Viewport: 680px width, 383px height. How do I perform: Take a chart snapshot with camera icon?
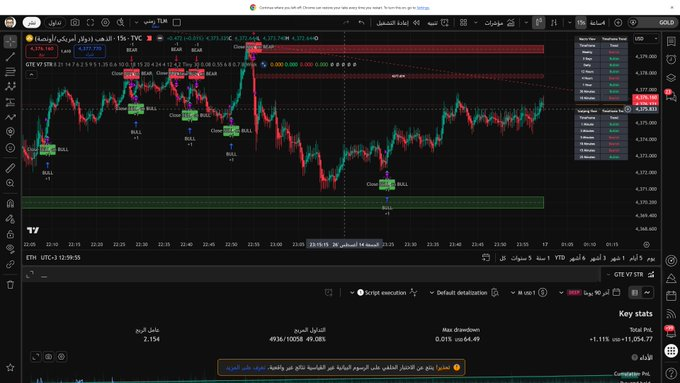(75, 22)
